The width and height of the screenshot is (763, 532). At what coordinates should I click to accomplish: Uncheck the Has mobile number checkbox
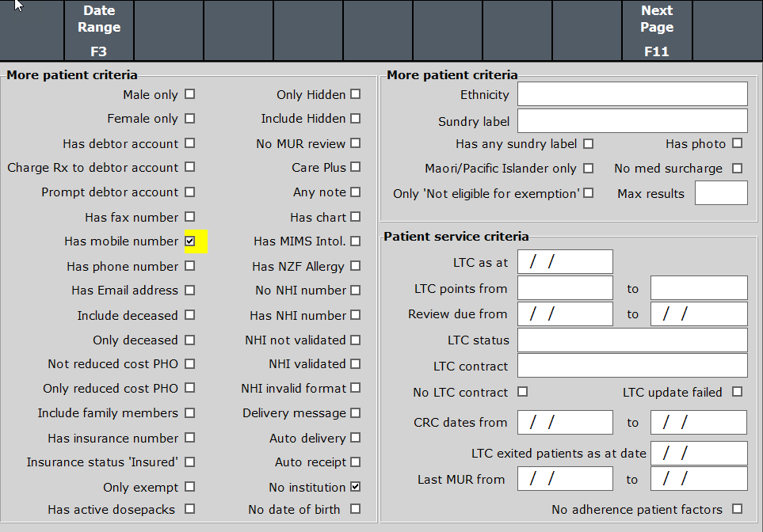tap(189, 241)
